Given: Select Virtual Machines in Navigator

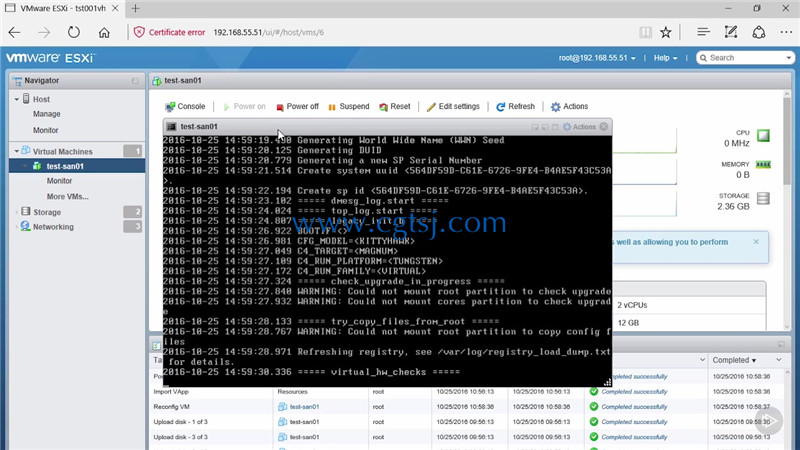Looking at the screenshot, I should [x=62, y=152].
